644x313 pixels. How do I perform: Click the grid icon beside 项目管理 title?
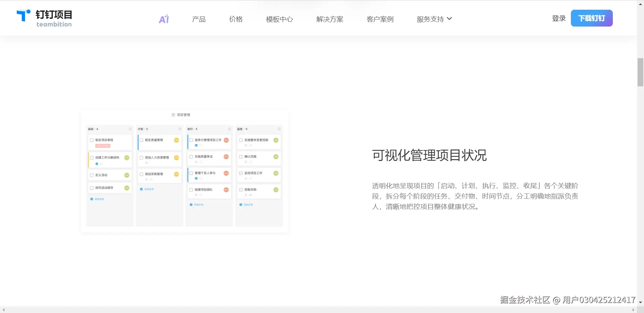(x=173, y=115)
